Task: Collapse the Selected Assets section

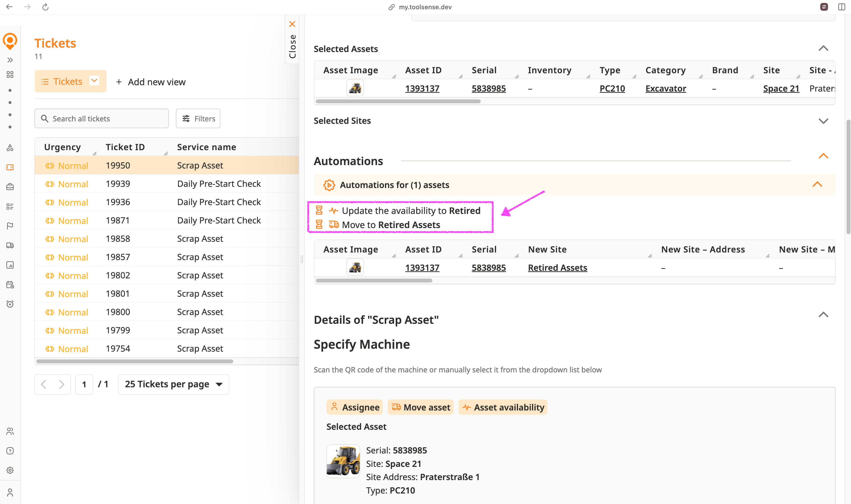Action: click(823, 49)
